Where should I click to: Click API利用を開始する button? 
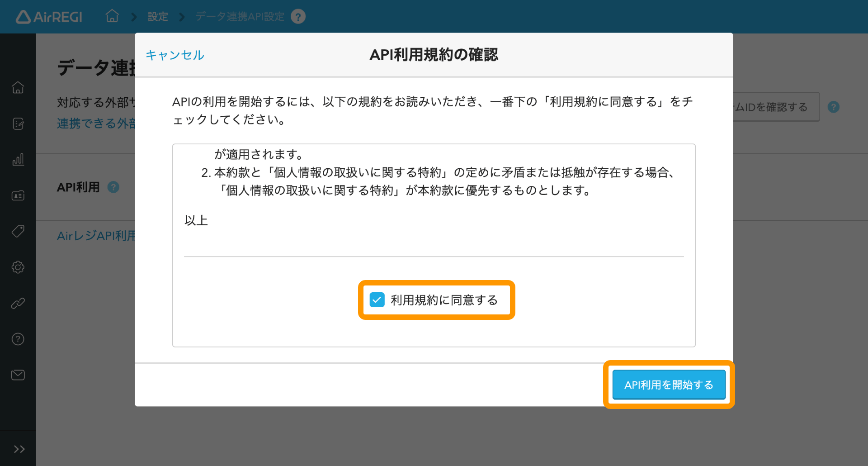[x=669, y=385]
